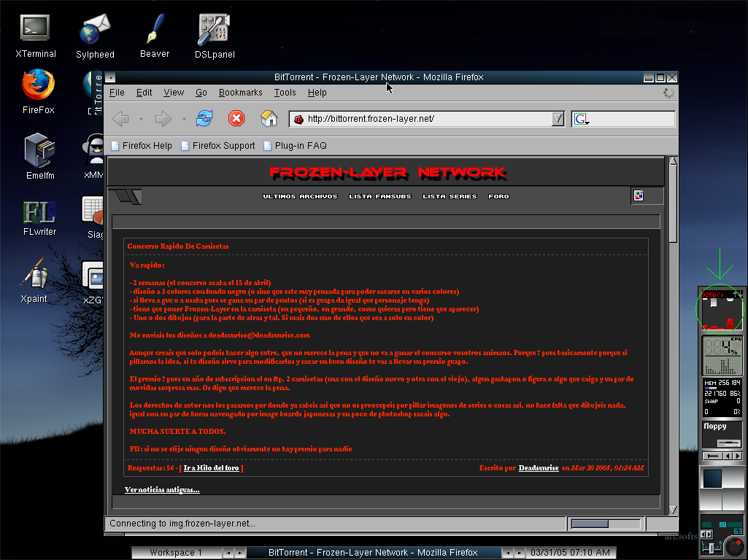Viewport: 748px width, 560px height.
Task: Open the Firefox Support bookmark
Action: 218,146
